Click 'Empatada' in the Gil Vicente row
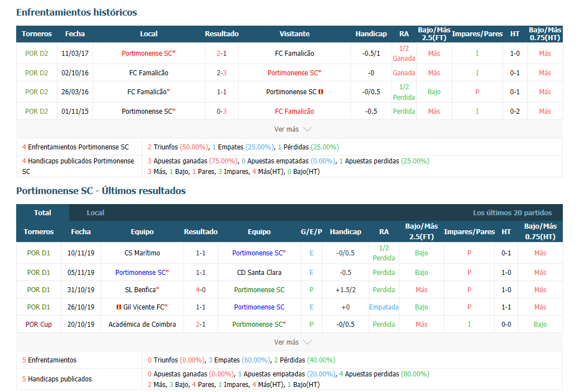579x392 pixels. point(384,307)
